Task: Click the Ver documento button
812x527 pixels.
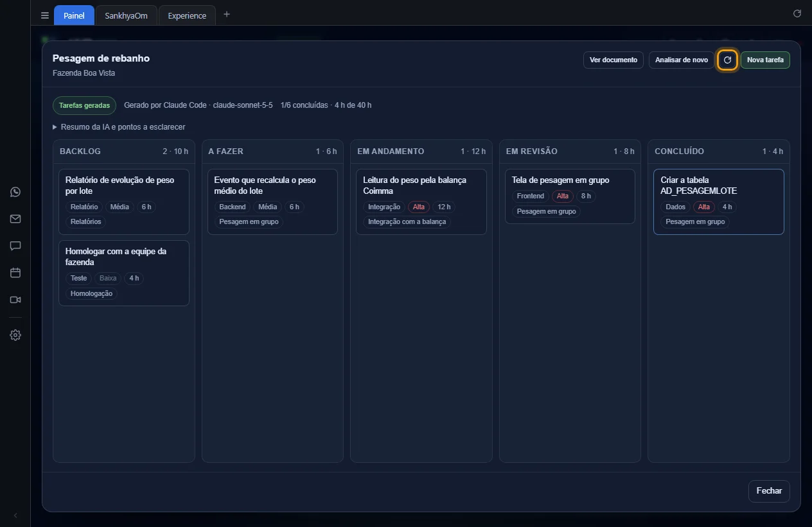Action: 613,60
